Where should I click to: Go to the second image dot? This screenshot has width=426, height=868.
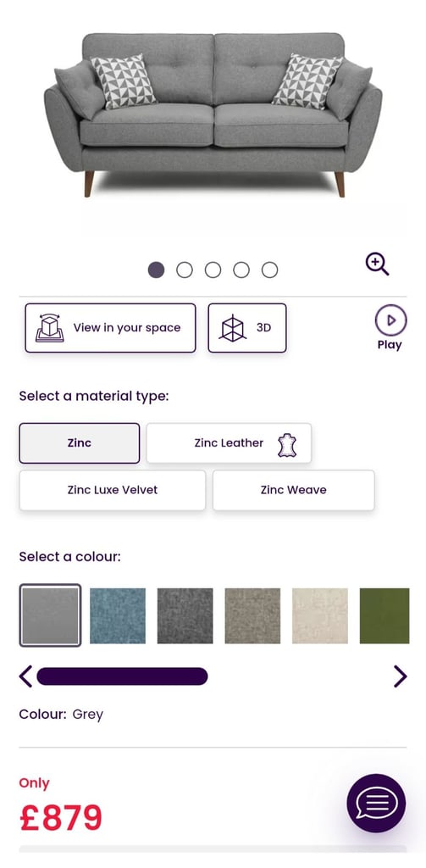(185, 270)
